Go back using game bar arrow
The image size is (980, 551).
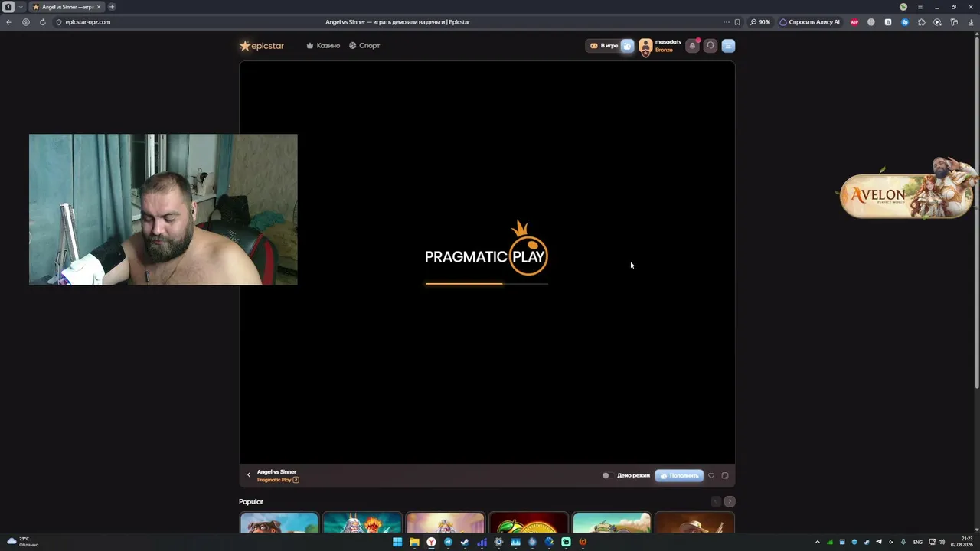[249, 475]
